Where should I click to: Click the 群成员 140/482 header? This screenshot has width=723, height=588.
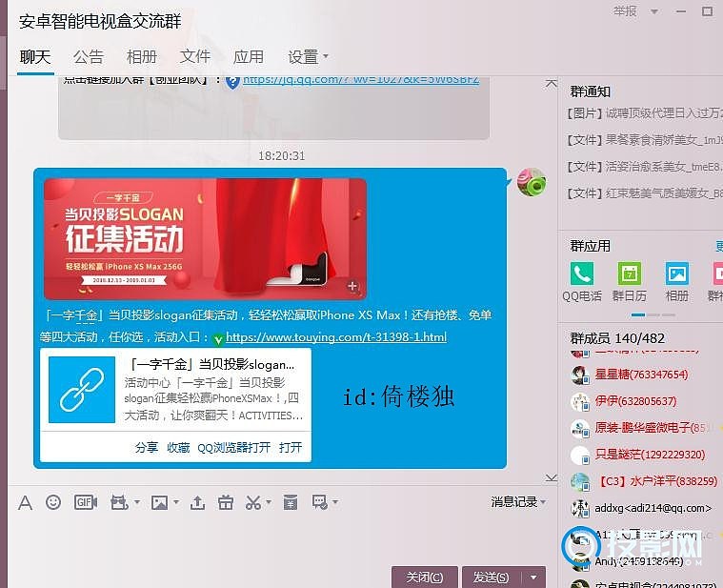coord(617,338)
